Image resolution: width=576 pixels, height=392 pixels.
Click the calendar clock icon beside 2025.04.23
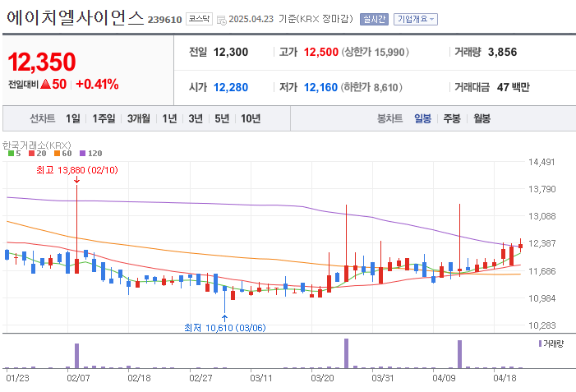click(222, 20)
